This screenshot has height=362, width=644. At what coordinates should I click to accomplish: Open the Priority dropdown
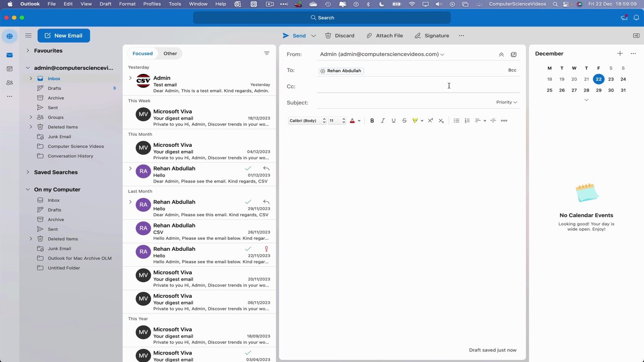point(507,102)
